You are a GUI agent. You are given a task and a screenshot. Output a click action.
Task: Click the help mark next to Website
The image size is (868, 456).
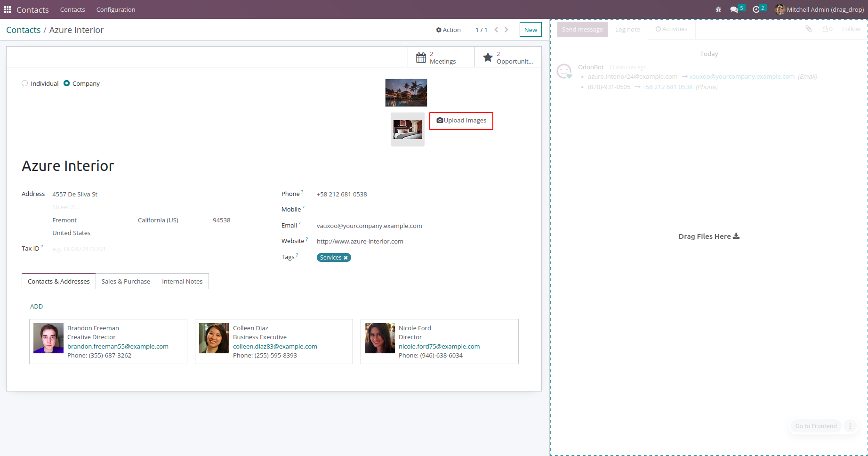tap(307, 239)
